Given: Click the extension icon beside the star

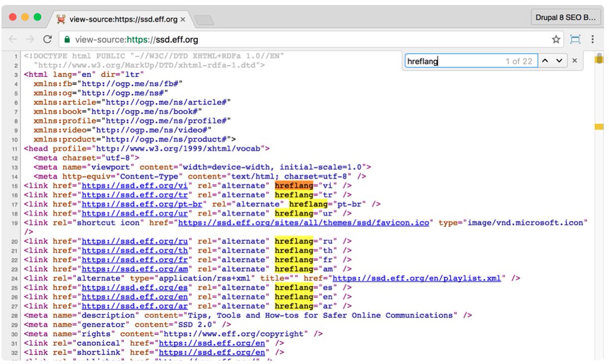Looking at the screenshot, I should 575,39.
